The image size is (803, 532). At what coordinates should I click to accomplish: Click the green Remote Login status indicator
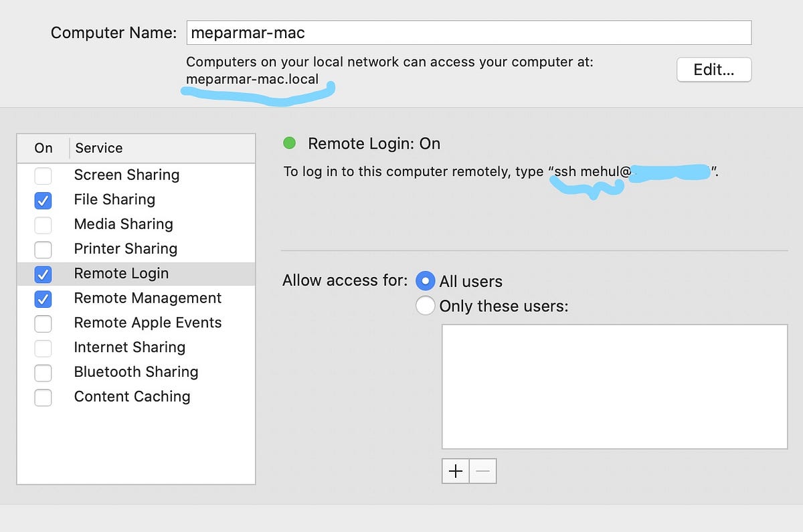click(290, 143)
